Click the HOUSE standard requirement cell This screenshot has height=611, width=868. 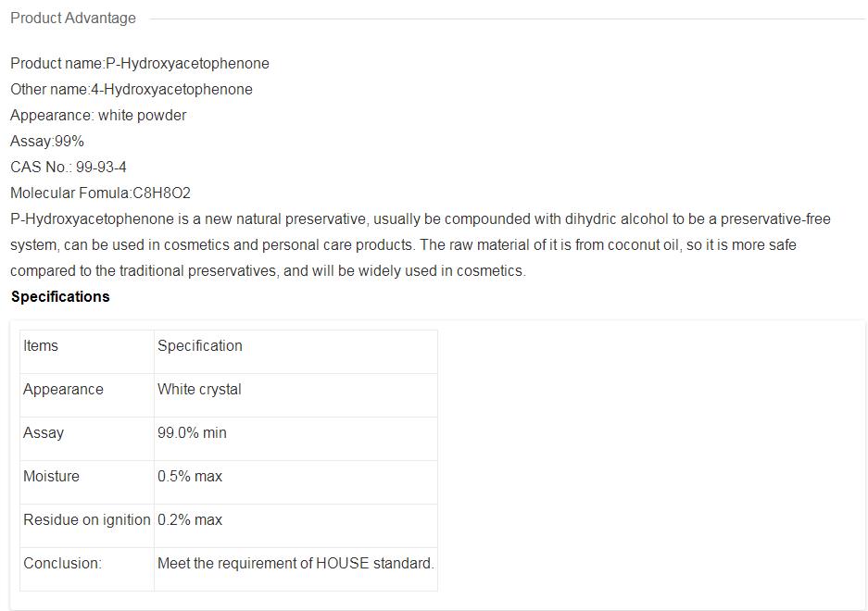pyautogui.click(x=296, y=564)
